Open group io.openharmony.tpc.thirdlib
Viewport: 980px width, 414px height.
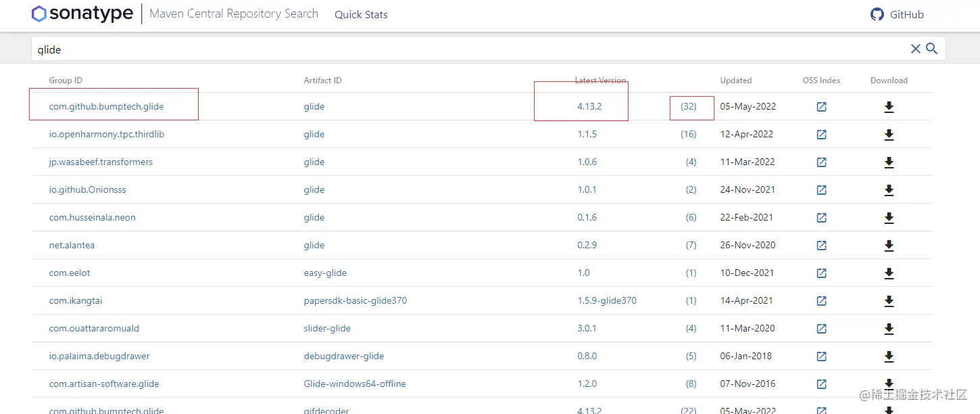tap(107, 135)
